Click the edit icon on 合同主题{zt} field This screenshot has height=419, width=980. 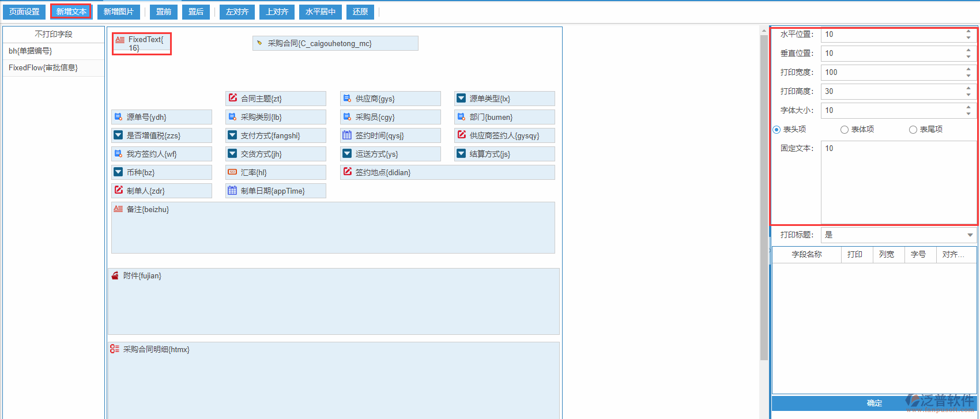tap(233, 98)
